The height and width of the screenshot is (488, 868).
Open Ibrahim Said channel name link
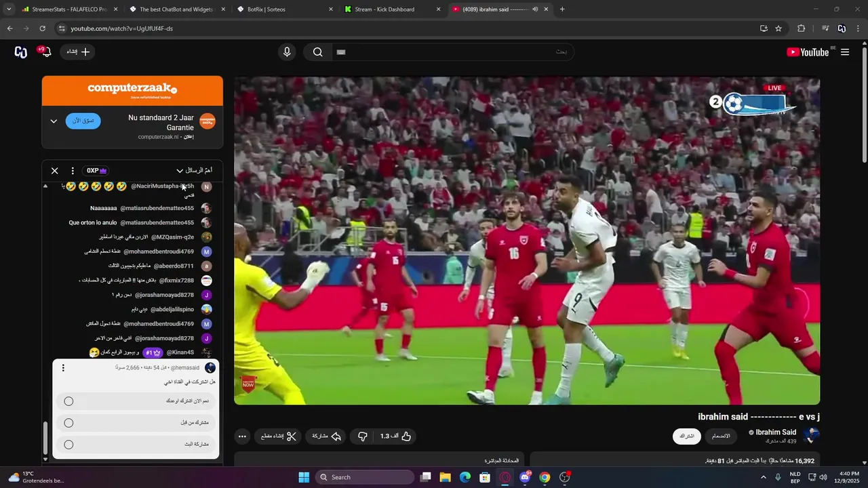pyautogui.click(x=776, y=432)
